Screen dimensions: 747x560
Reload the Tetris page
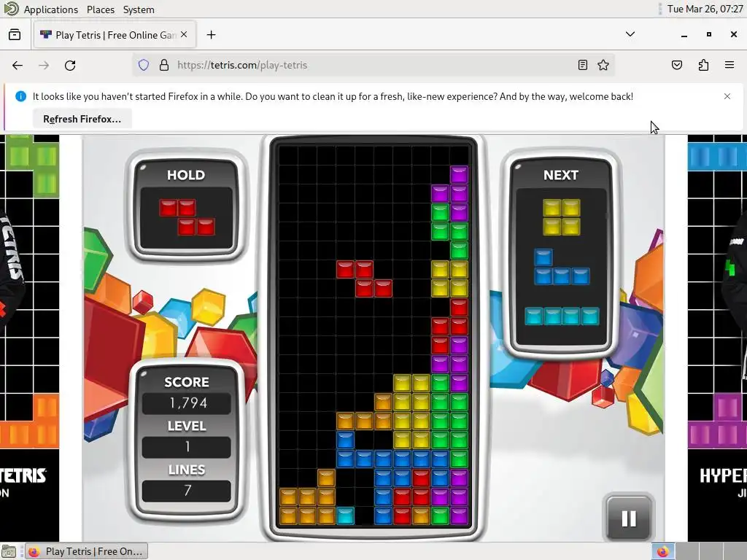[x=70, y=65]
